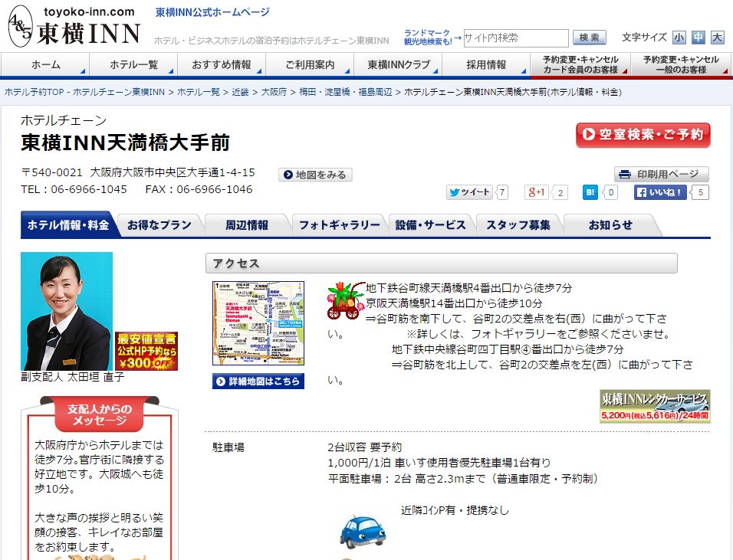Open the ホーム menu
Image resolution: width=733 pixels, height=560 pixels.
click(x=45, y=64)
